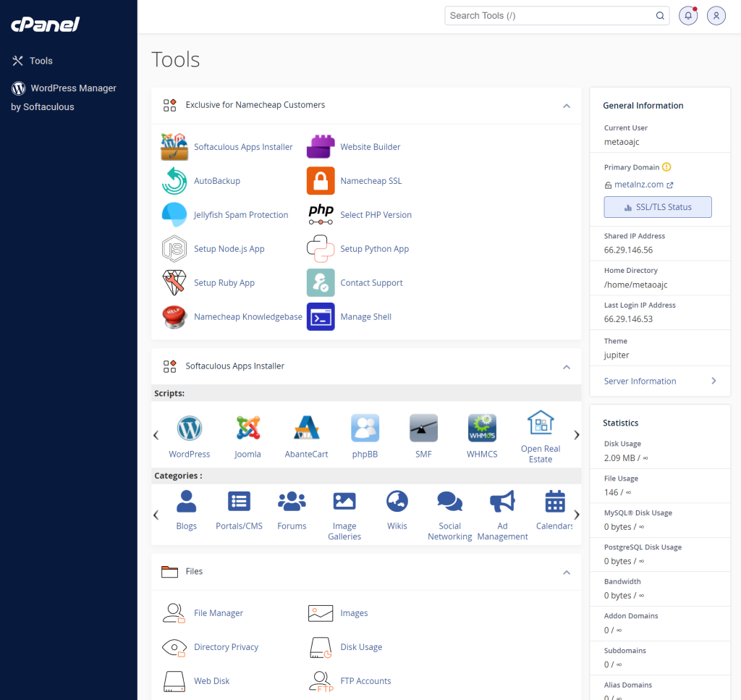Select the SMF script icon
Screen dimensions: 741x700
click(x=424, y=429)
